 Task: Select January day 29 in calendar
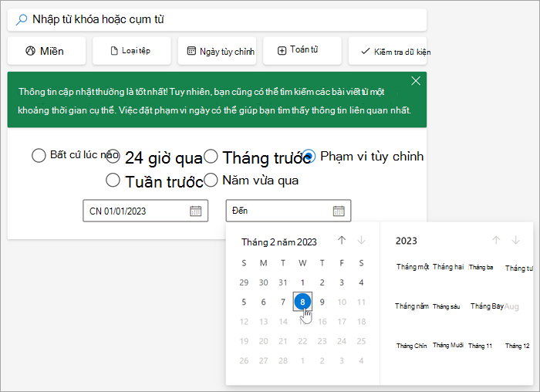244,282
